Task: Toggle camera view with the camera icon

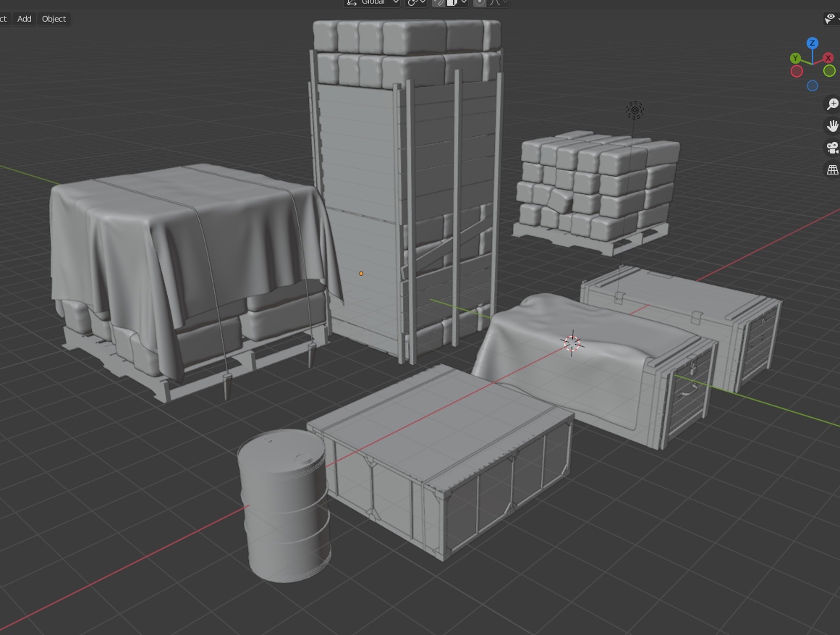Action: 832,148
